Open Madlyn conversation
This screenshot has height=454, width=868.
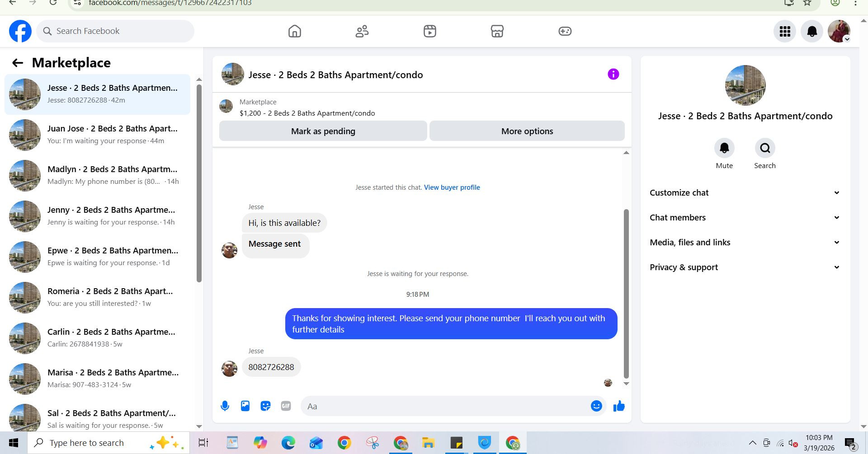pos(97,175)
